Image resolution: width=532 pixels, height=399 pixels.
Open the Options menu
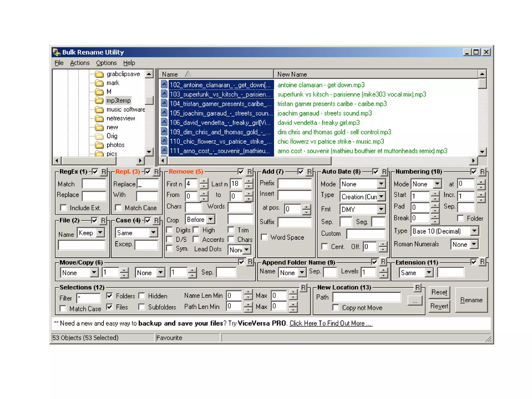click(106, 63)
